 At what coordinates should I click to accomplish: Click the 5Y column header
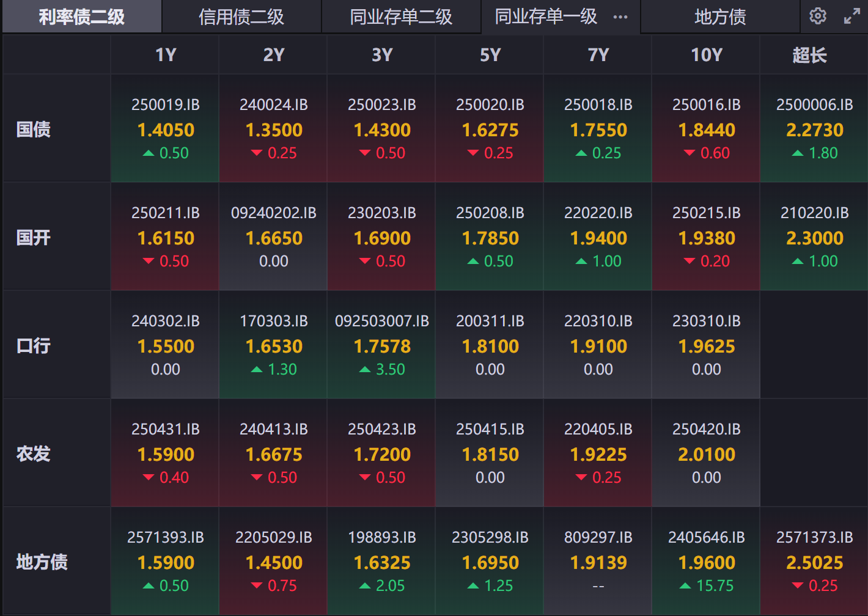click(490, 55)
